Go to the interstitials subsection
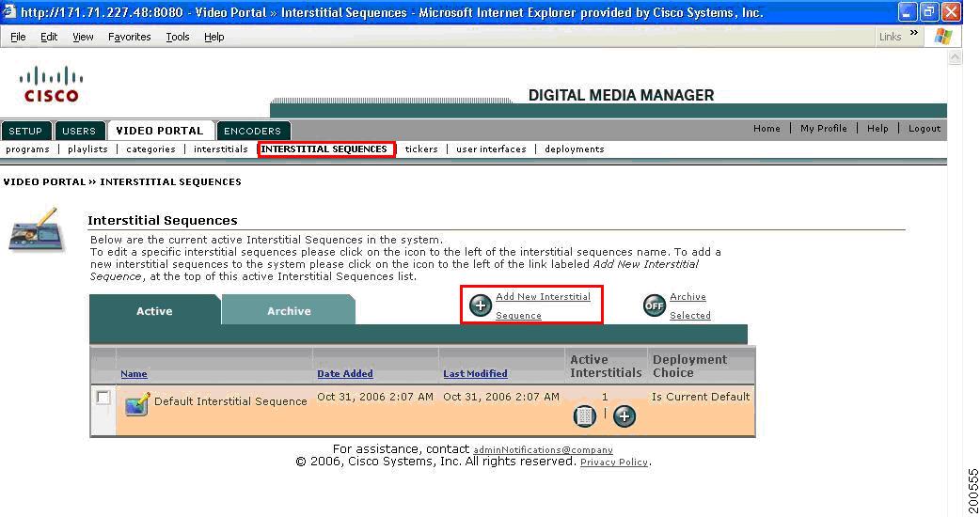980x517 pixels. pyautogui.click(x=221, y=149)
